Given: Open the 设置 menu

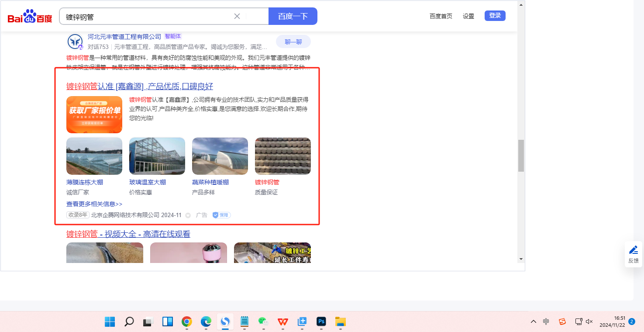Looking at the screenshot, I should point(468,16).
